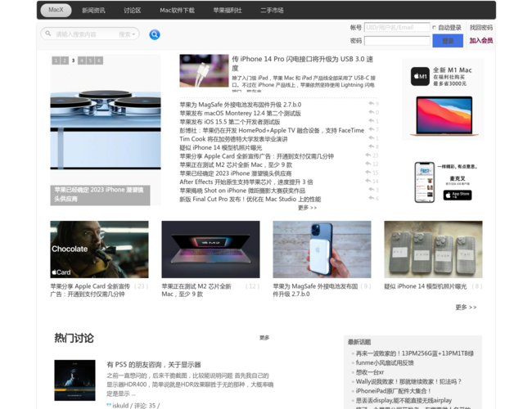The height and width of the screenshot is (409, 532).
Task: Click reply icon beside Shot on iPhone headline
Action: tap(372, 189)
